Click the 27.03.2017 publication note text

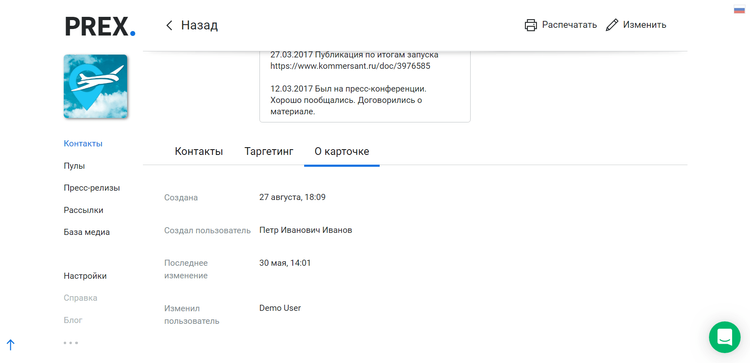point(354,55)
